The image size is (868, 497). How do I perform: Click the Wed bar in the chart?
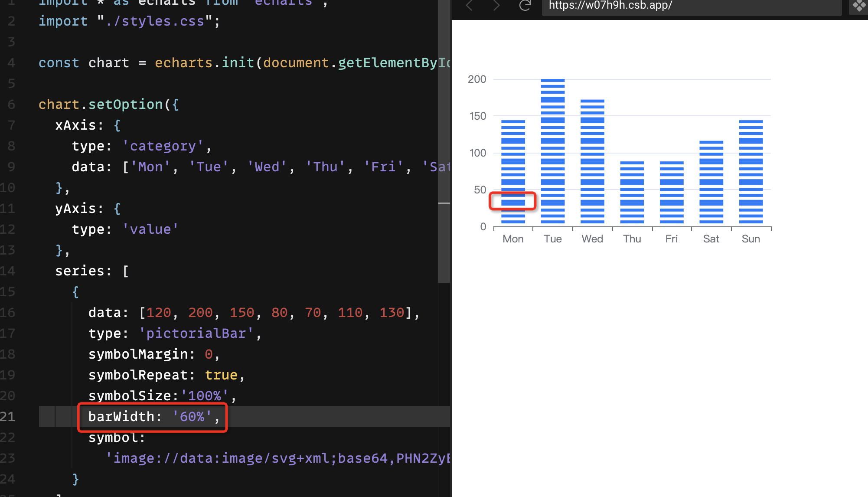click(x=592, y=162)
